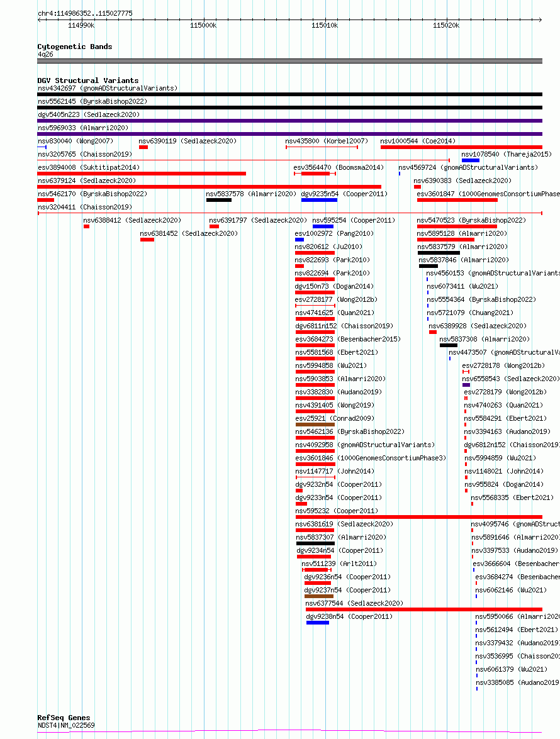
Task: Select the nsv6389928 Sedlazeck2020 label
Action: pos(478,326)
